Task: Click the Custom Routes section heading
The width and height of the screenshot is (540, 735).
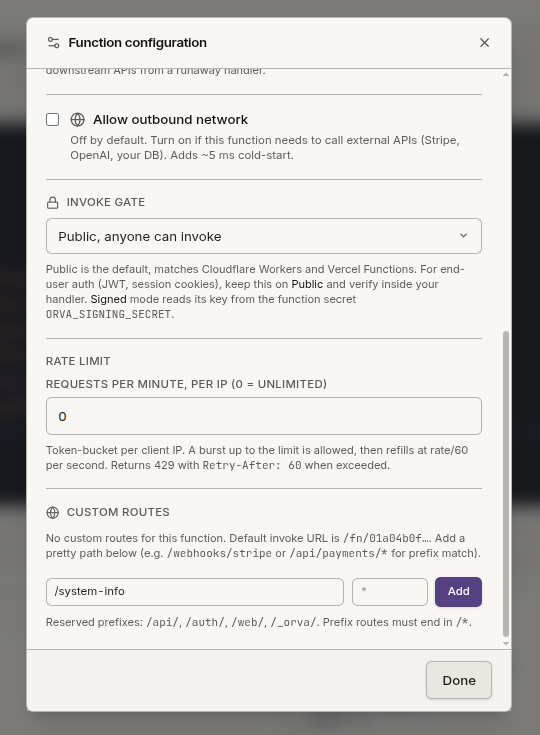Action: tap(118, 512)
